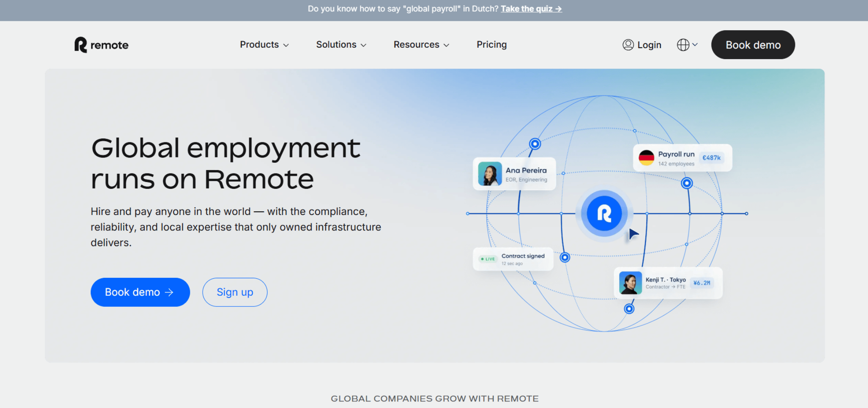Image resolution: width=868 pixels, height=408 pixels.
Task: Expand the Solutions menu
Action: 341,44
